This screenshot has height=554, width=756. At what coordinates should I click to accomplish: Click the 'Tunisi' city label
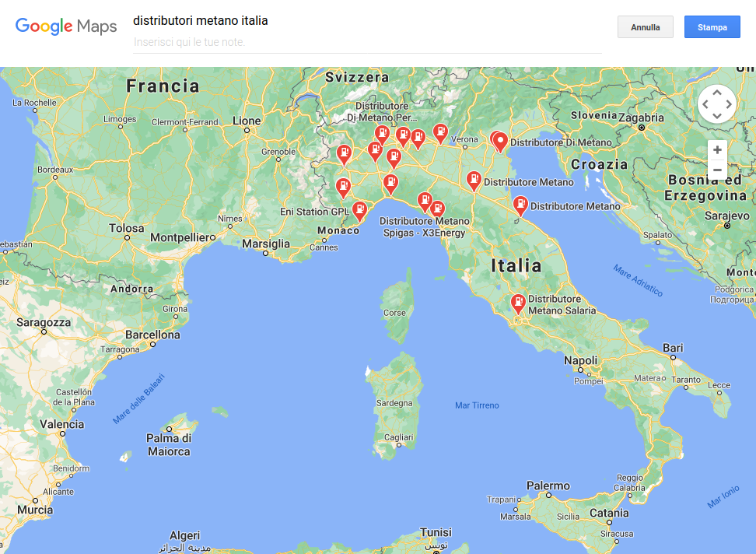(x=436, y=532)
